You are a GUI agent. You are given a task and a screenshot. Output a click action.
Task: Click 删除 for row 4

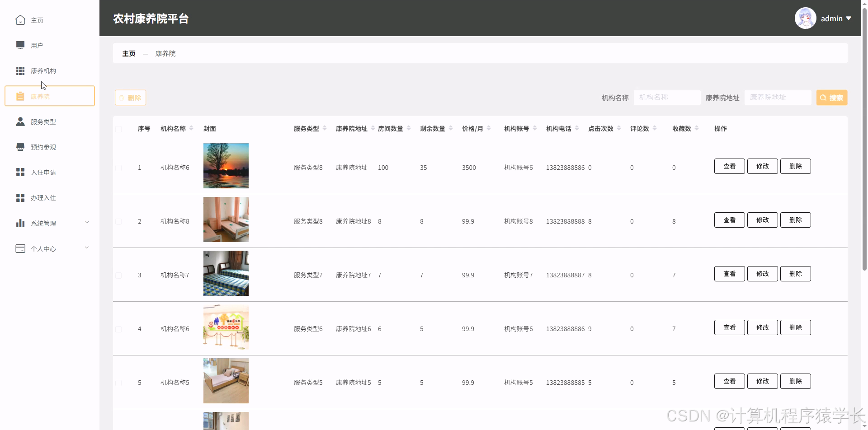795,327
